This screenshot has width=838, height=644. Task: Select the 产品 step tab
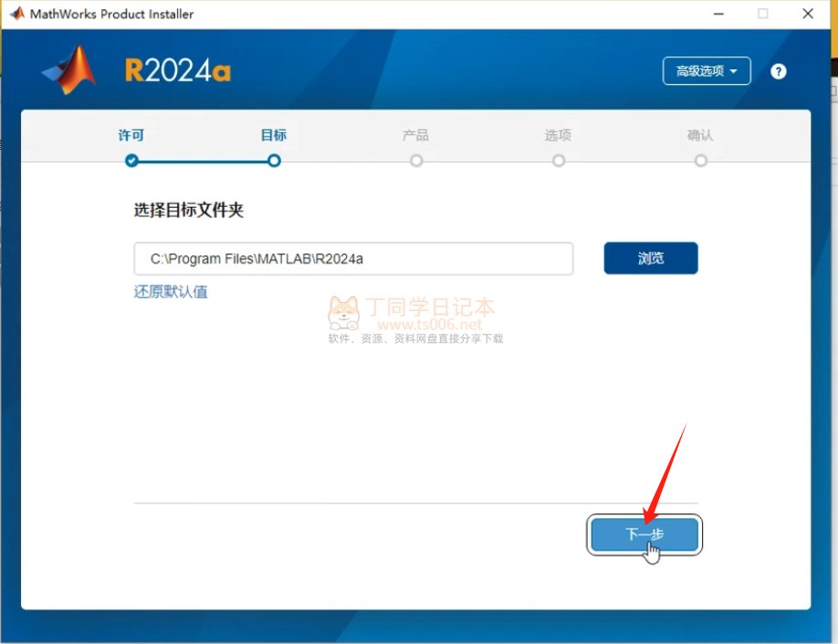click(x=415, y=135)
